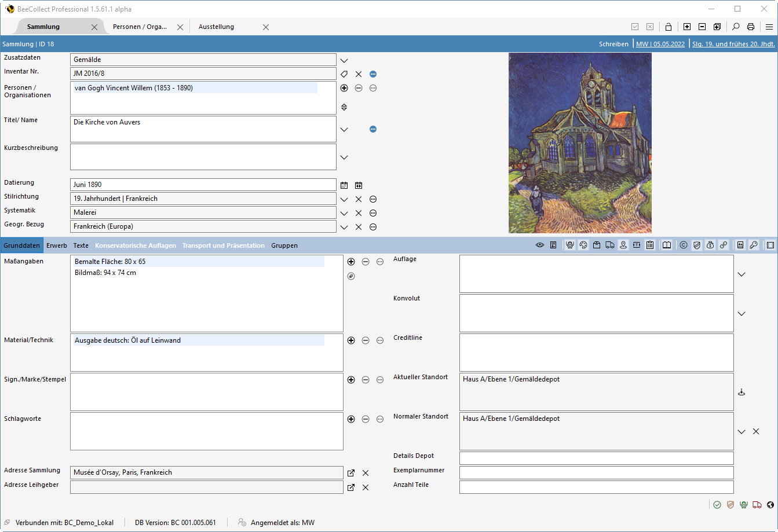Click the Datierung input field
778x532 pixels.
point(203,185)
